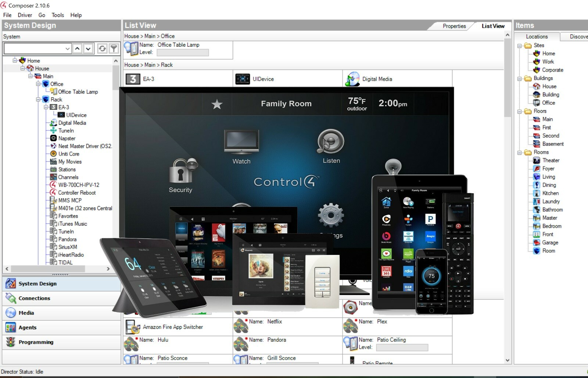Open the Driver menu
Viewport: 588px width, 378px height.
tap(25, 15)
